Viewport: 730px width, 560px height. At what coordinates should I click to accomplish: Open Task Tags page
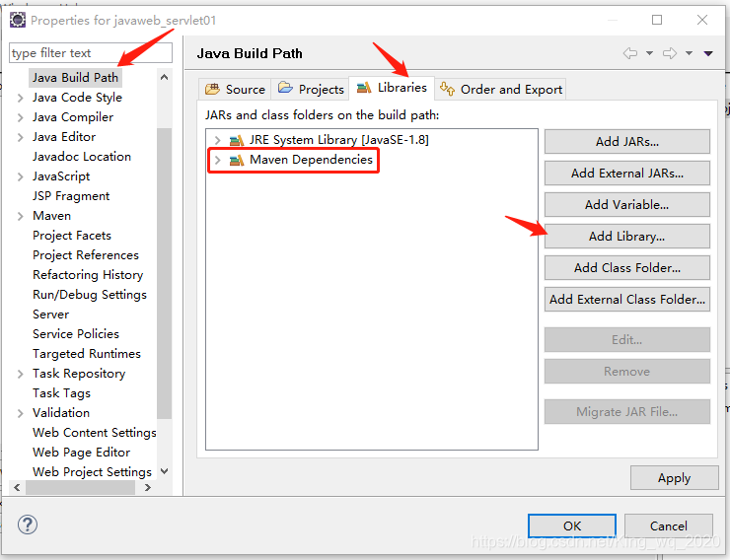pyautogui.click(x=61, y=393)
